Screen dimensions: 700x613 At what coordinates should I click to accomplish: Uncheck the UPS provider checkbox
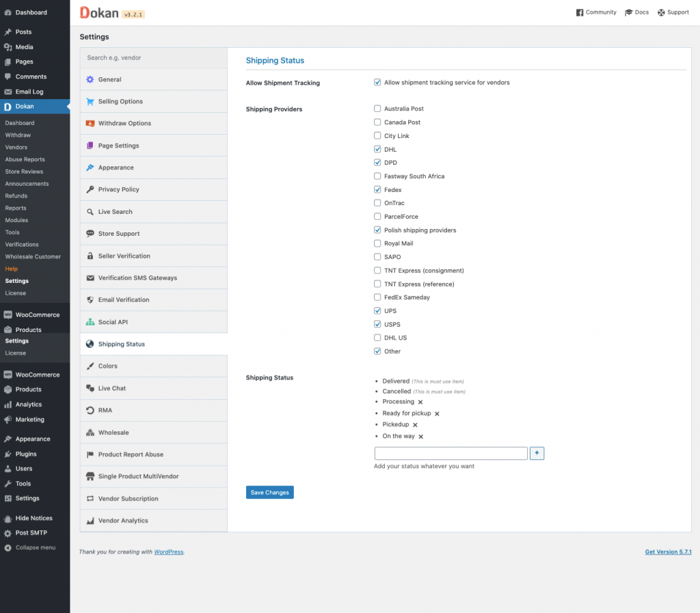tap(377, 310)
